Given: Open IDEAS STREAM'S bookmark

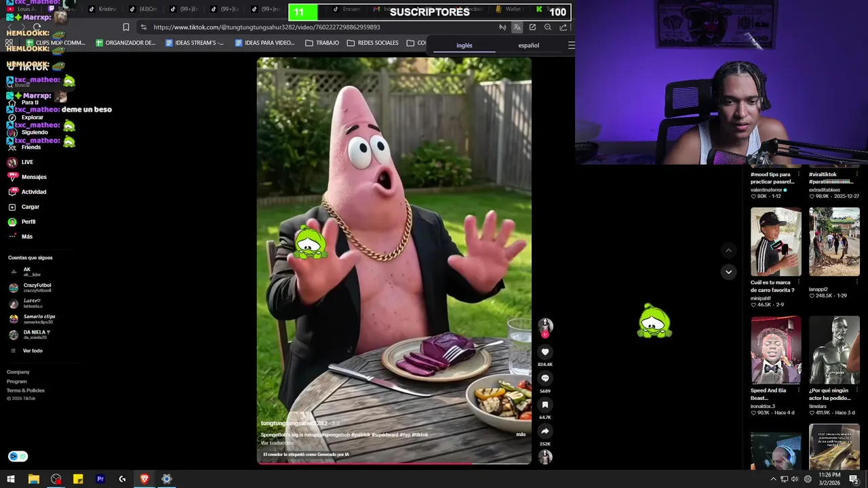Looking at the screenshot, I should pyautogui.click(x=194, y=43).
